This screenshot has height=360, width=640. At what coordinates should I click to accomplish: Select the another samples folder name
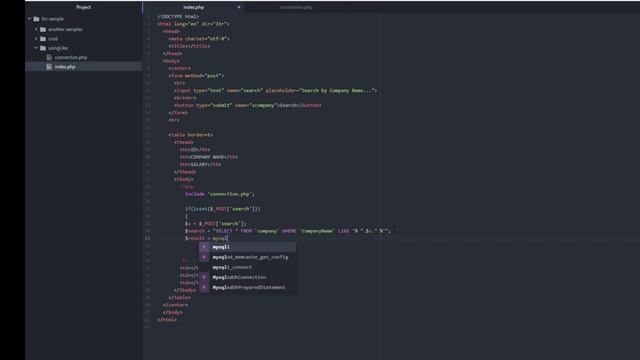pyautogui.click(x=65, y=29)
